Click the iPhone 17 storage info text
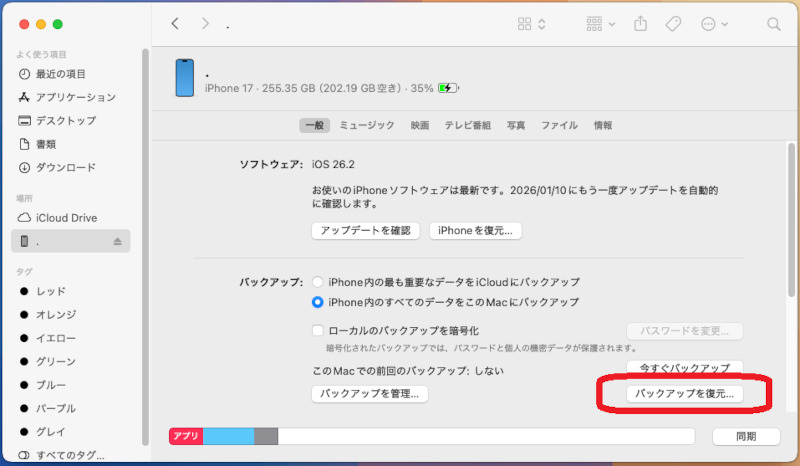The width and height of the screenshot is (800, 466). point(319,88)
